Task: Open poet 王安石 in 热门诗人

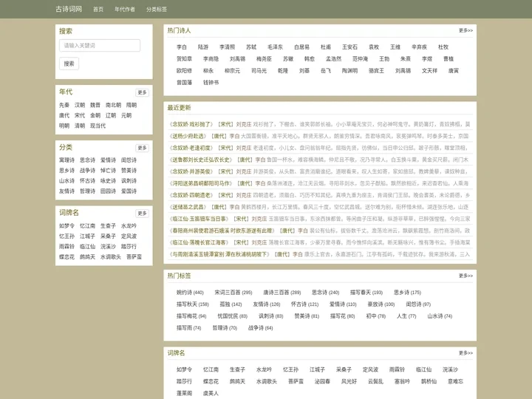Action: pos(349,47)
